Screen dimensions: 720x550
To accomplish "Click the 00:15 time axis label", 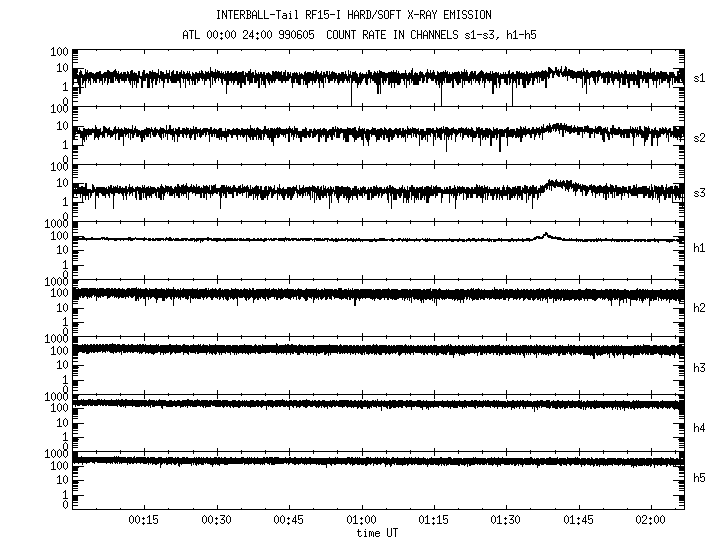I will click(144, 520).
